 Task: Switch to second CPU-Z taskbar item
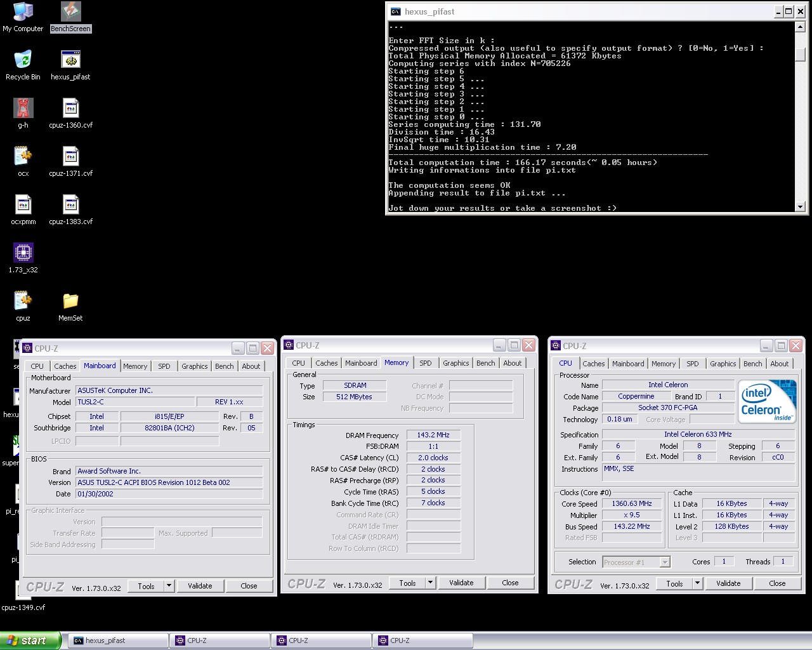click(x=321, y=640)
